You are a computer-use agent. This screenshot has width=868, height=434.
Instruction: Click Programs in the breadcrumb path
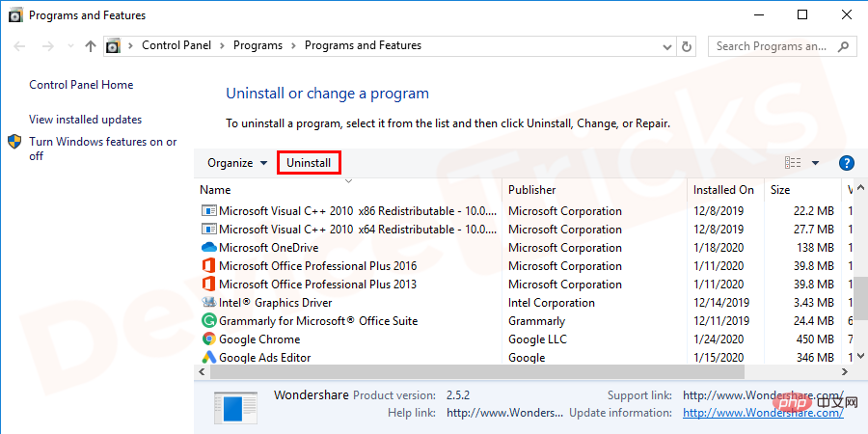258,45
